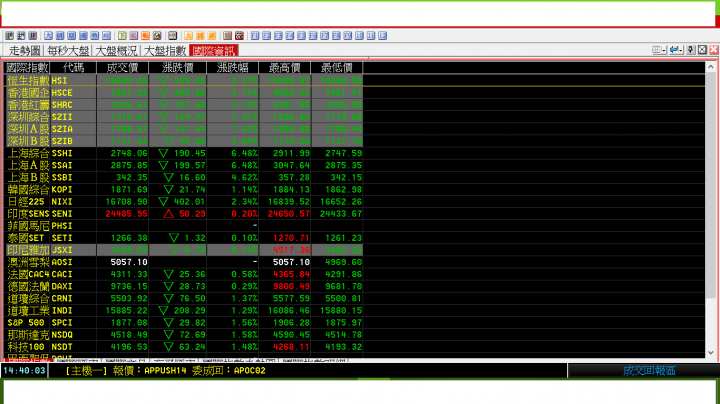720x404 pixels.
Task: Select the 澳洲雪梨 AOSI row
Action: coord(184,262)
